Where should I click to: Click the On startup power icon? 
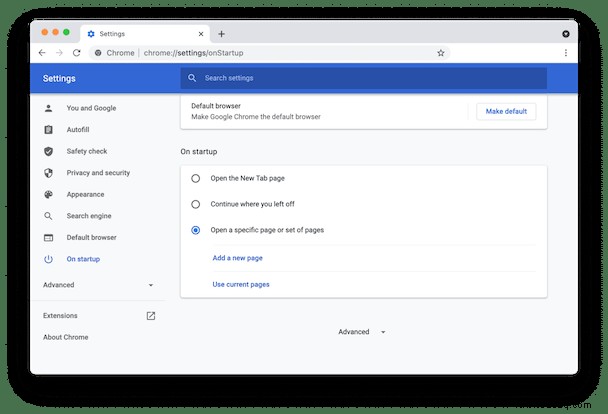click(48, 259)
